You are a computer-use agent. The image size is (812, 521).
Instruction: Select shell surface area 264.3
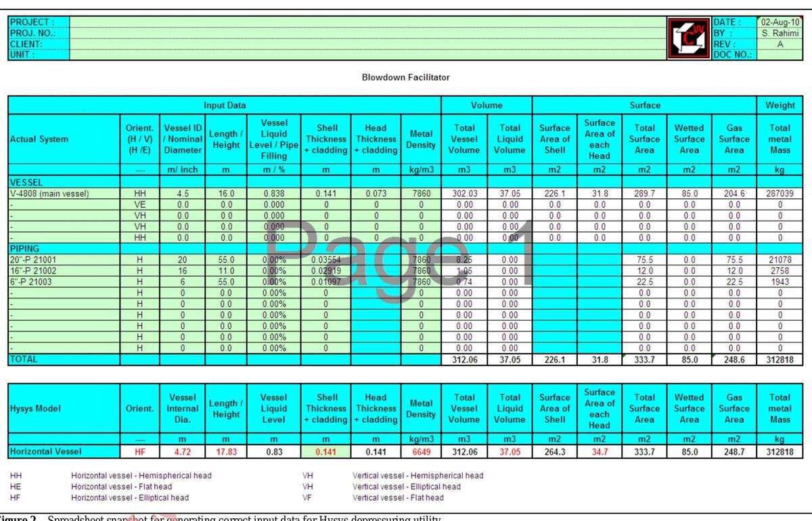[x=554, y=451]
